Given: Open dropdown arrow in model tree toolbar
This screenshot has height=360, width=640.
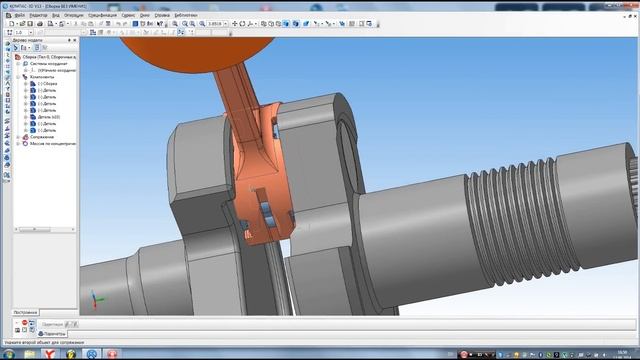Looking at the screenshot, I should tap(29, 48).
